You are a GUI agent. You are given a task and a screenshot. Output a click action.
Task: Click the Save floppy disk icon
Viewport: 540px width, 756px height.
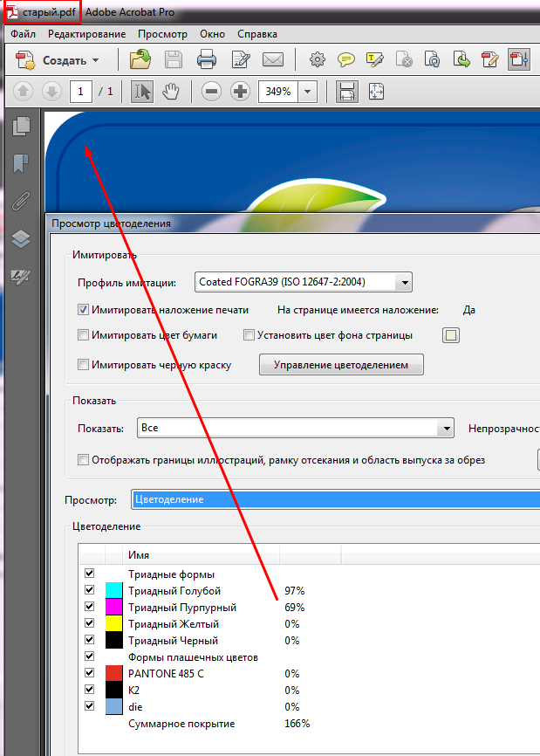coord(174,60)
